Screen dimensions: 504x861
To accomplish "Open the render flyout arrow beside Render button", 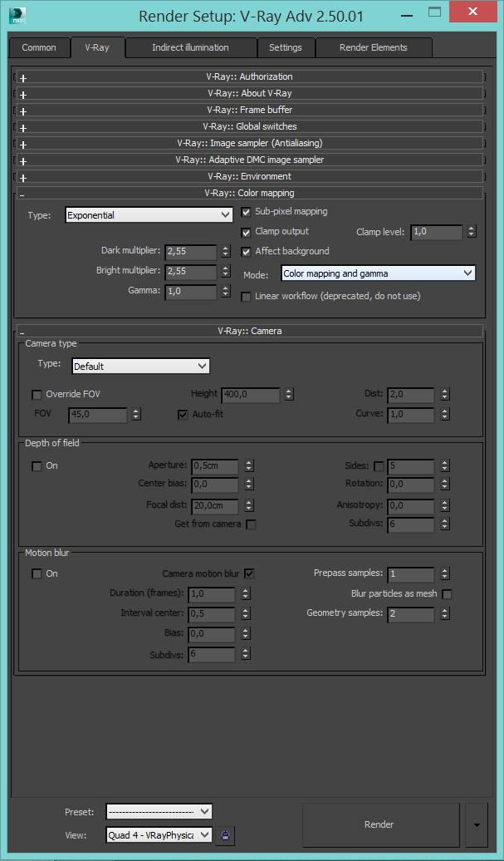I will (476, 824).
